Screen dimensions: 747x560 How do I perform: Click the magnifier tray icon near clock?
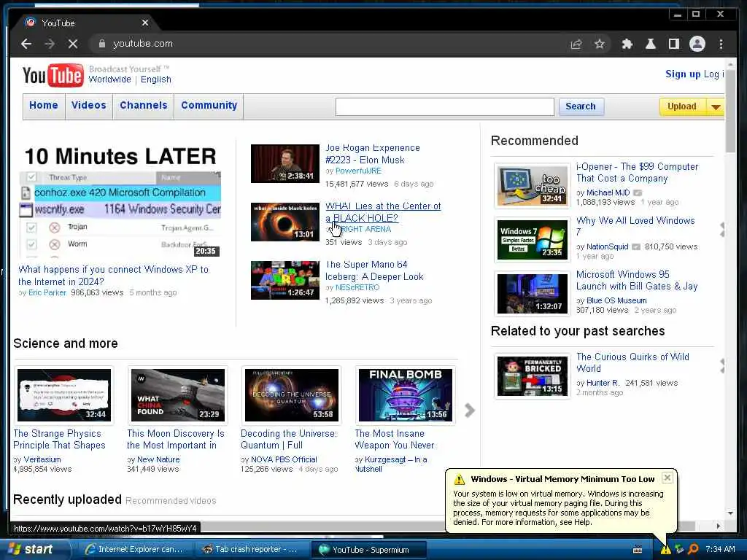(x=693, y=549)
